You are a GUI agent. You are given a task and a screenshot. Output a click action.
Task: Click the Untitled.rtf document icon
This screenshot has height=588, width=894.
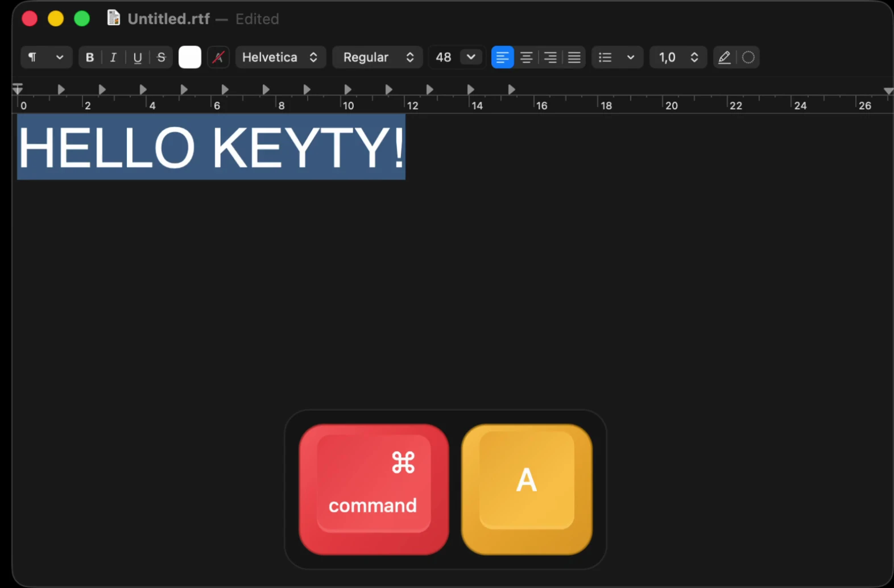tap(114, 18)
